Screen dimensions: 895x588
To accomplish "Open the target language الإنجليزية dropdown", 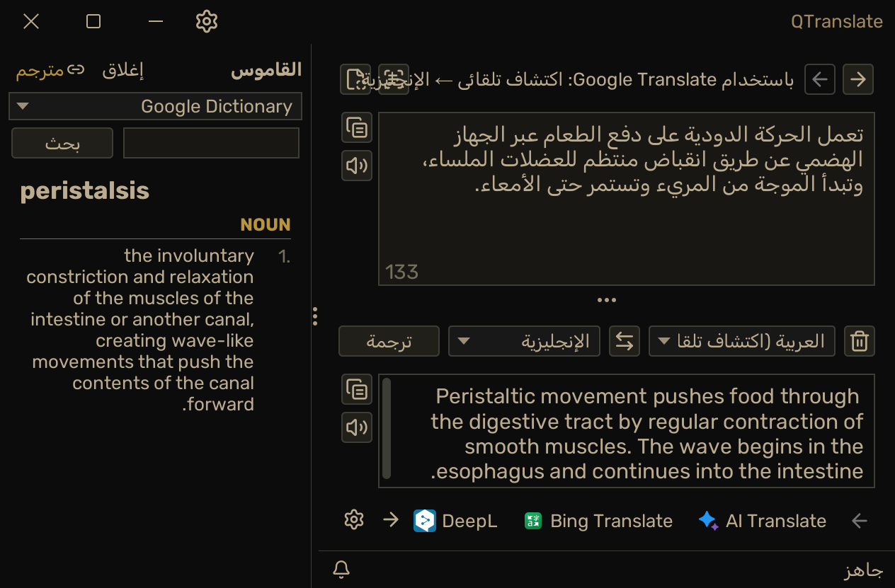I will (x=524, y=341).
